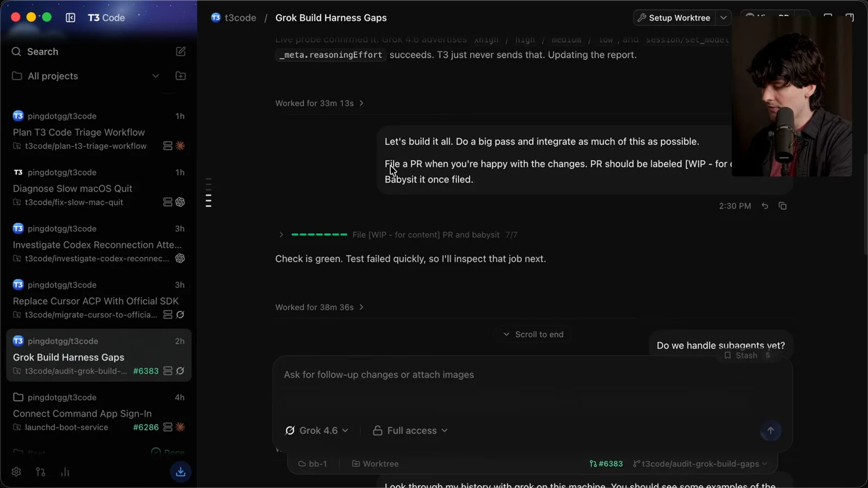Click the new thread compose icon
The width and height of the screenshot is (868, 488).
point(181,52)
